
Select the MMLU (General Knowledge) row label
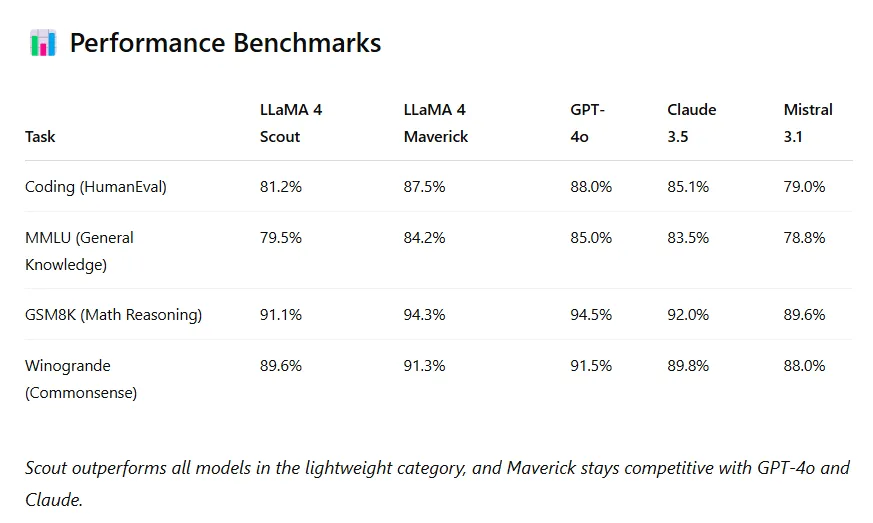pos(79,251)
